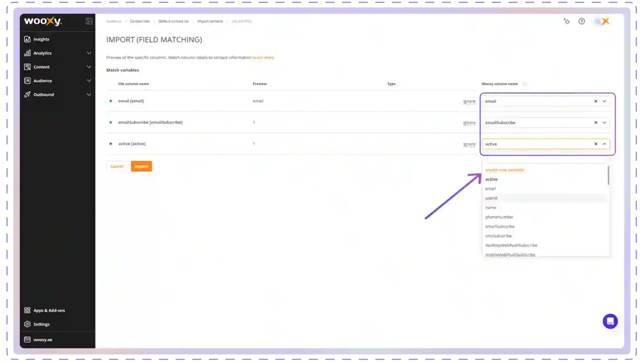
Task: Expand the Outbound menu section
Action: pos(89,95)
